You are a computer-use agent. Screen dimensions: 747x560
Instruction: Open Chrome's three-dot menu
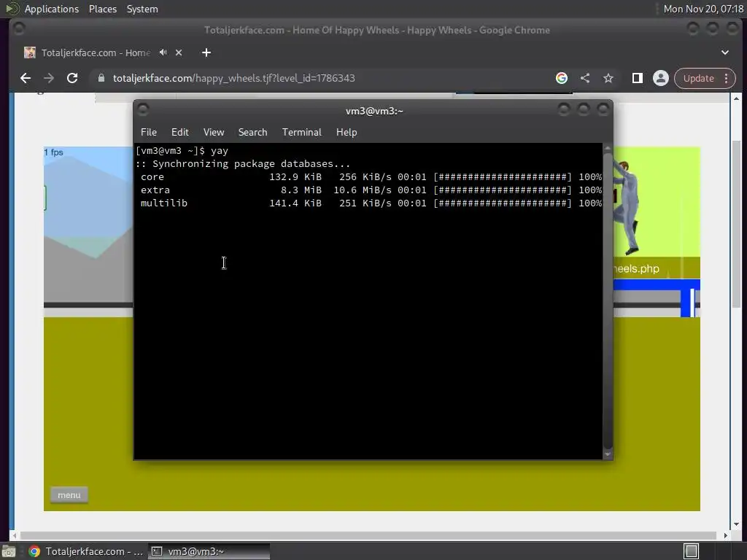[726, 78]
